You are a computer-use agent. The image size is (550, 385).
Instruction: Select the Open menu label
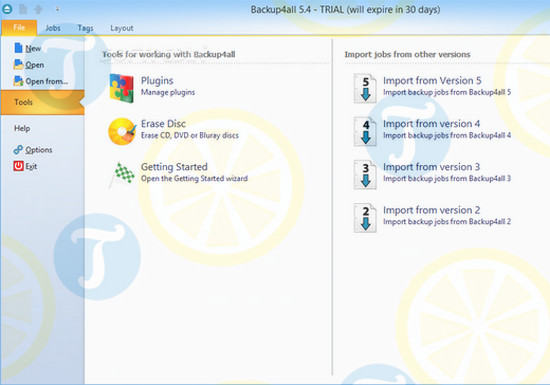point(34,65)
